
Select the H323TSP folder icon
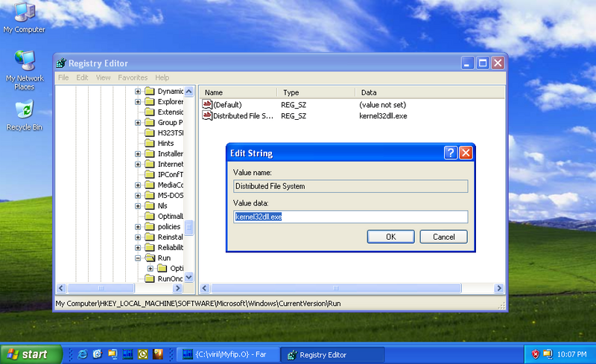tap(150, 132)
